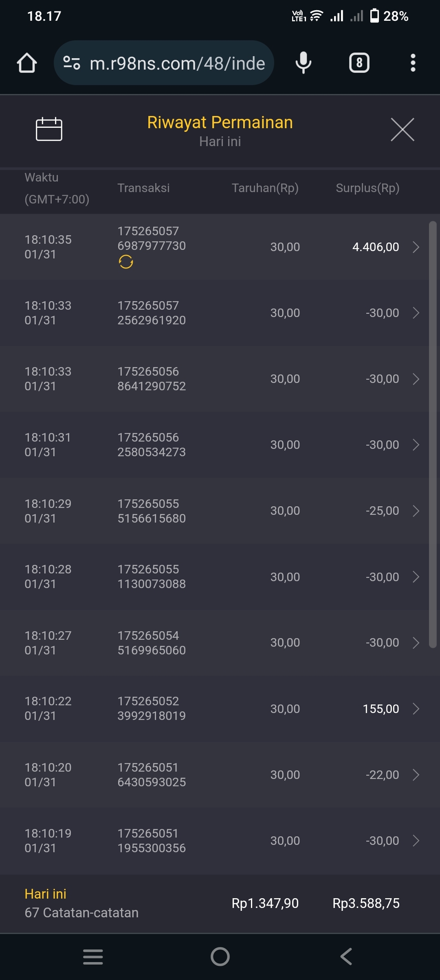
Task: Open the calendar date picker icon
Action: [49, 129]
